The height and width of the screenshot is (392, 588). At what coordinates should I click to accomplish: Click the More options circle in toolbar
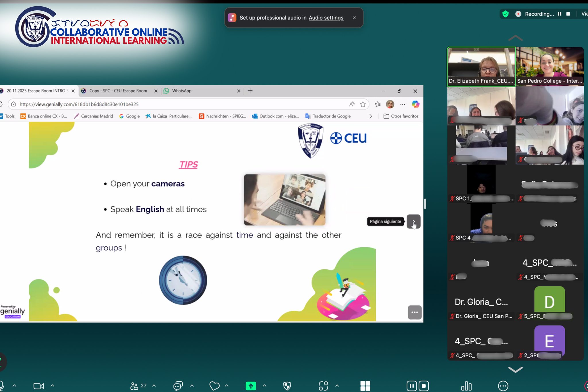pos(503,386)
